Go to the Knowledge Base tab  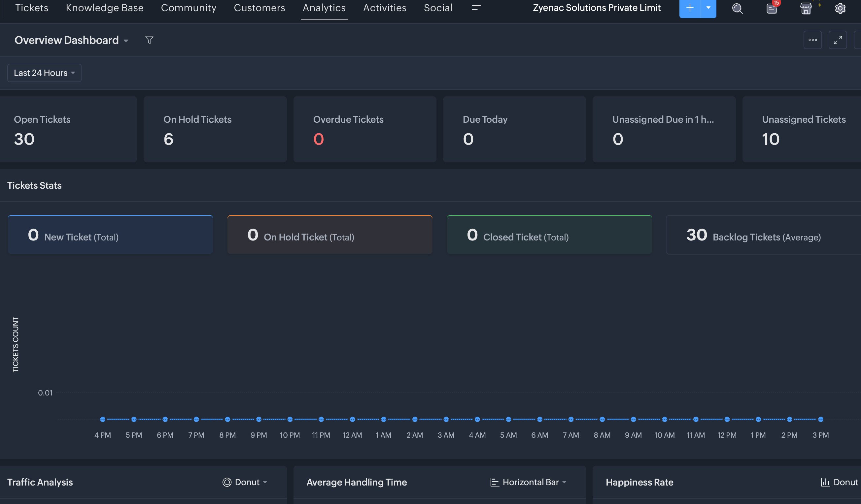(105, 8)
